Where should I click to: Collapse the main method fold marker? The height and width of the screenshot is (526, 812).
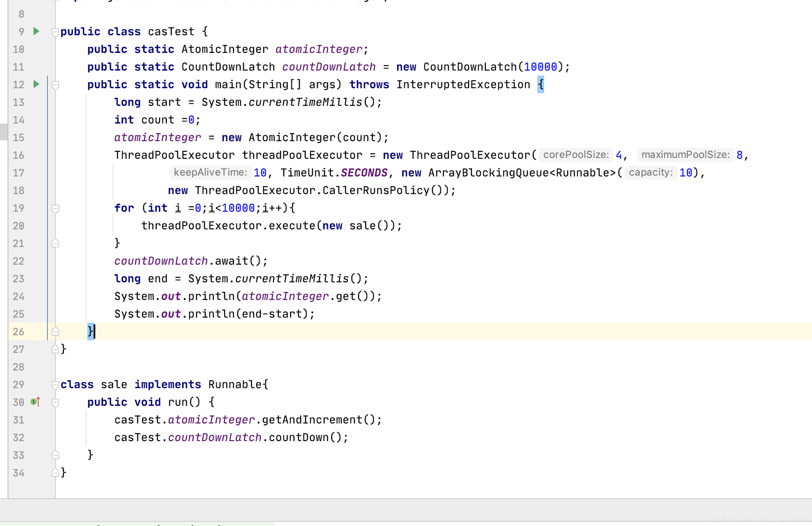pos(55,85)
